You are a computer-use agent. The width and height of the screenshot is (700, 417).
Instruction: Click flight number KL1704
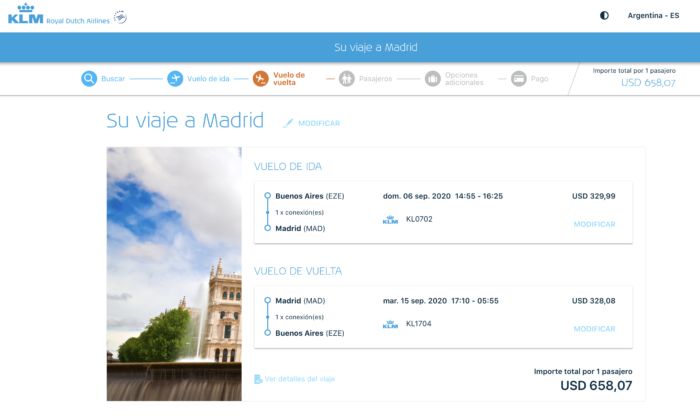[x=418, y=324]
